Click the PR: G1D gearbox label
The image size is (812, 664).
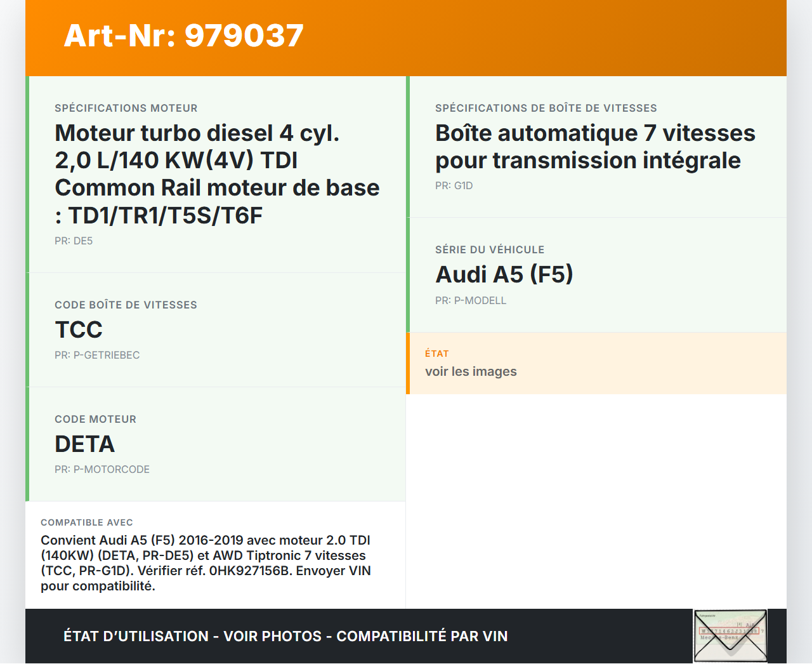(454, 186)
